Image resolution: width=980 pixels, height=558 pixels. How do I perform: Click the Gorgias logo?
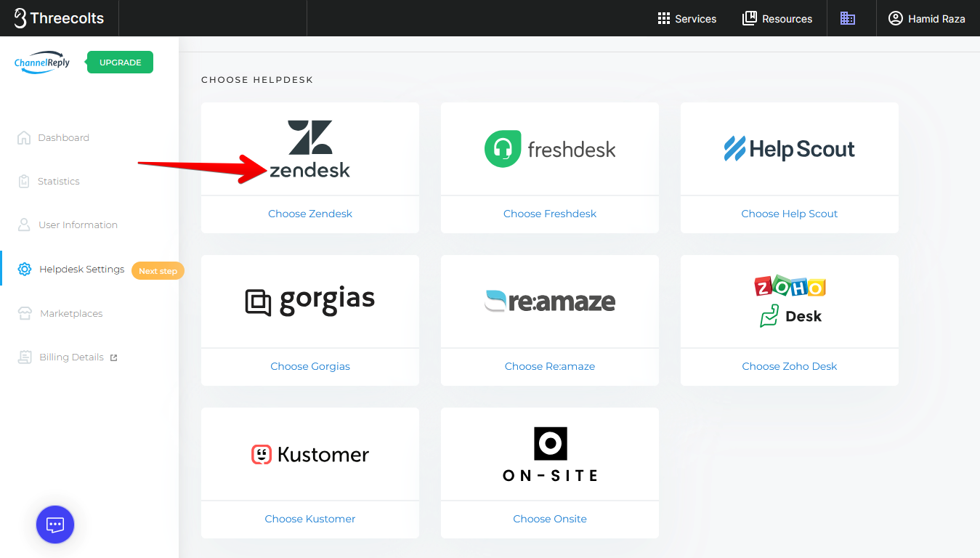coord(310,301)
